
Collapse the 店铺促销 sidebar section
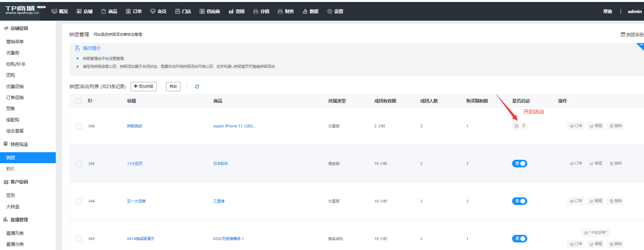(x=19, y=28)
